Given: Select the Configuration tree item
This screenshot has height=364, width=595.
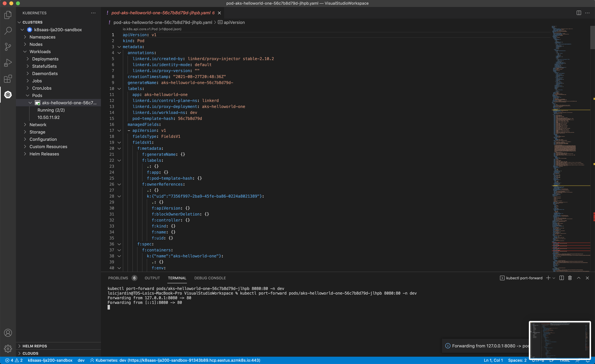Looking at the screenshot, I should coord(58,139).
